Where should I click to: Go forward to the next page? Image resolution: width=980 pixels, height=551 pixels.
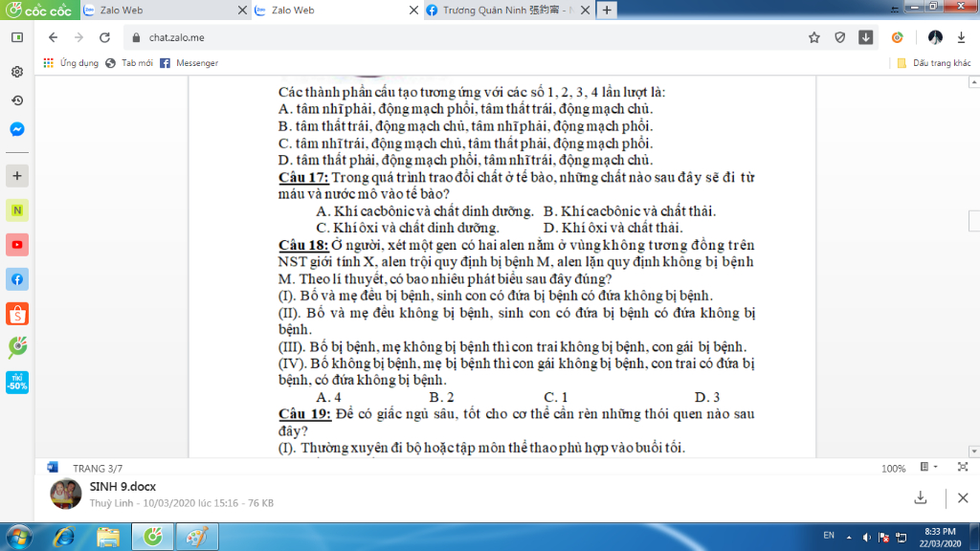pyautogui.click(x=78, y=37)
